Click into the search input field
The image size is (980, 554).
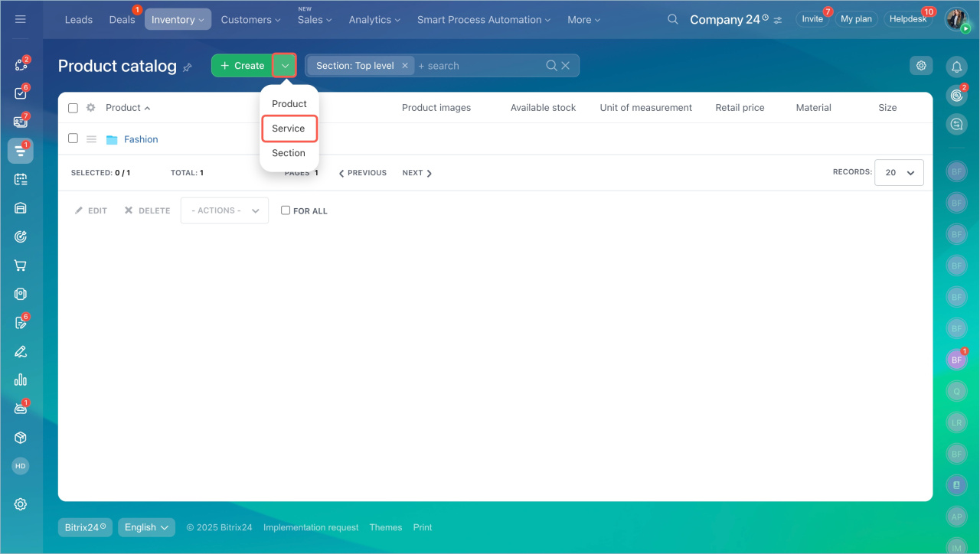pos(479,66)
